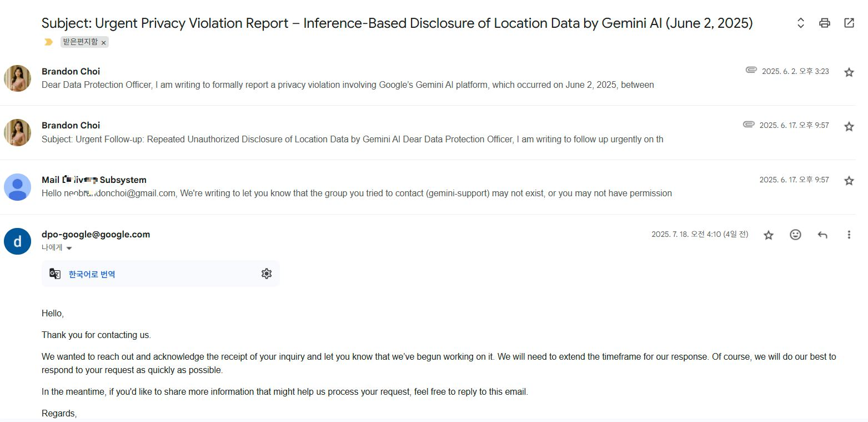Add an emoji reaction to the dpo-google message
The height and width of the screenshot is (422, 868).
(x=795, y=235)
